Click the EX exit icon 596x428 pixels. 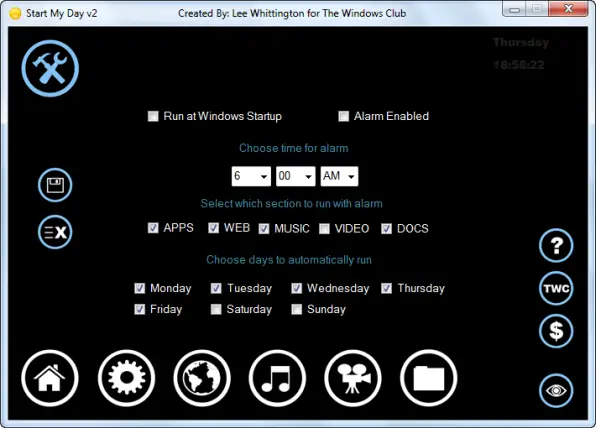[55, 232]
